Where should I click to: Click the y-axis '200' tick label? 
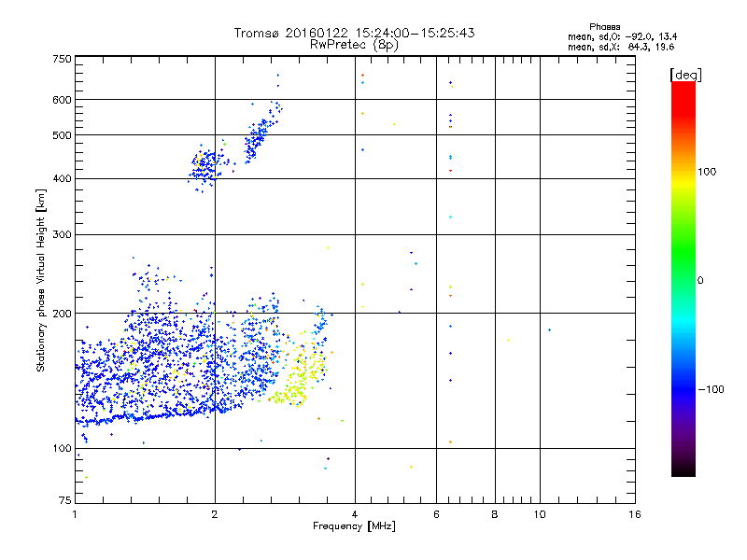[x=62, y=314]
